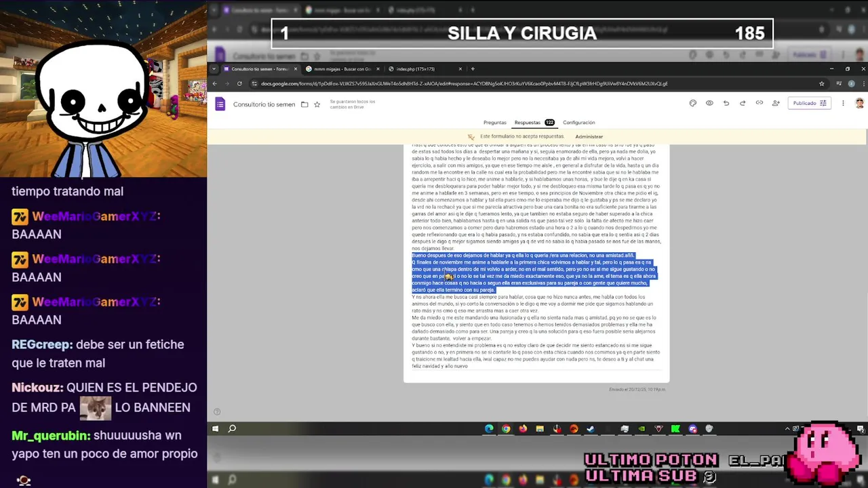Star the Consultorio tio semen form
The image size is (868, 488).
317,104
